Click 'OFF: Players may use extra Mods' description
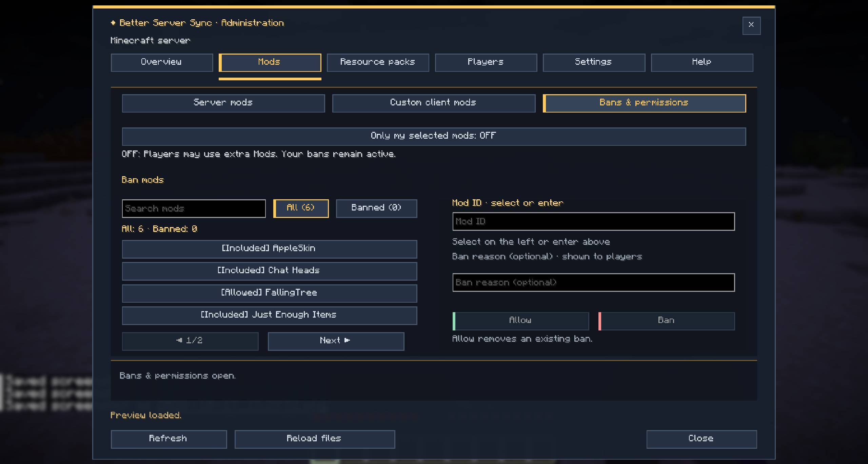This screenshot has width=868, height=464. (x=259, y=154)
